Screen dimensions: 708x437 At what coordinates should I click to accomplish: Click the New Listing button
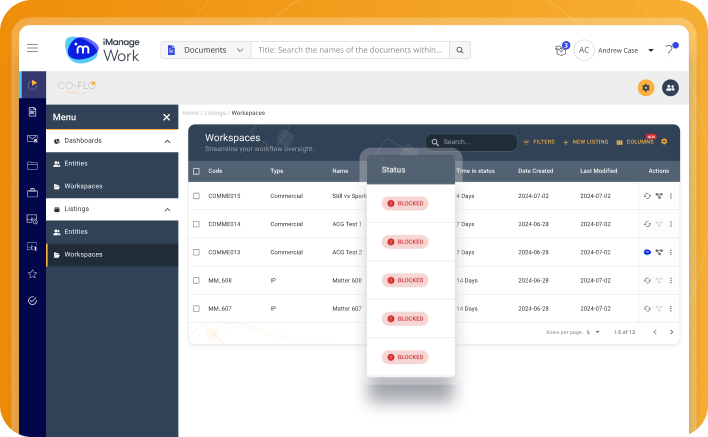[x=585, y=142]
